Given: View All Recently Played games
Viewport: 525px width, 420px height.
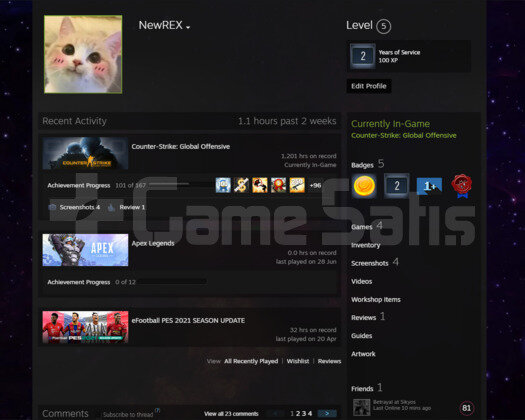Looking at the screenshot, I should (x=251, y=361).
